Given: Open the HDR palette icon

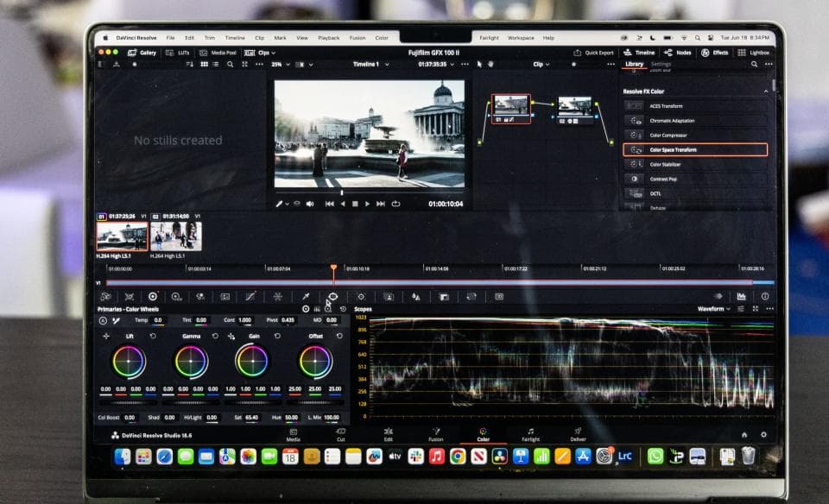Looking at the screenshot, I should point(176,297).
